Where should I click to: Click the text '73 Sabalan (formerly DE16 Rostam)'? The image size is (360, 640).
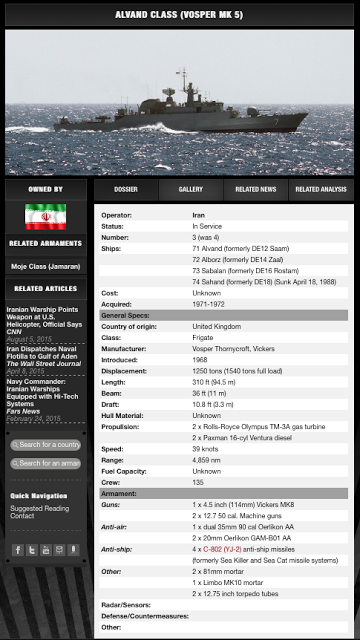[x=245, y=271]
